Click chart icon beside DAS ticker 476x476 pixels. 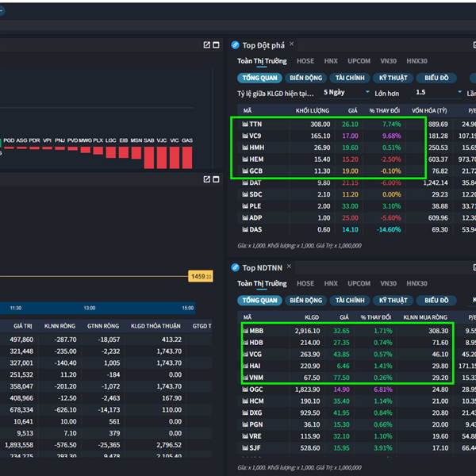tap(245, 230)
